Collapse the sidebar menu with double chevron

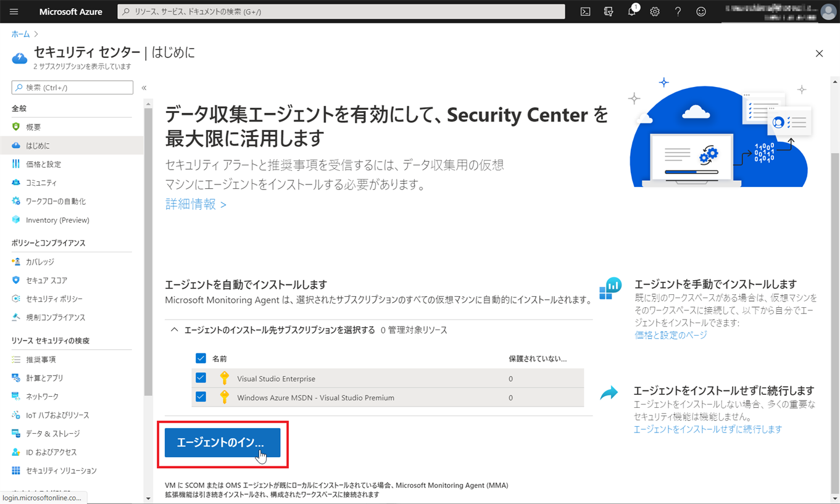point(144,88)
